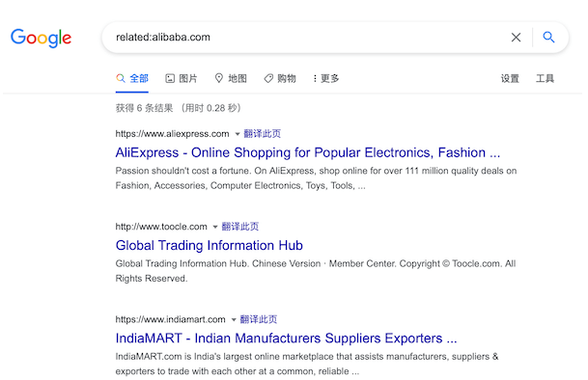Image resolution: width=588 pixels, height=380 pixels.
Task: Open 工具 (Tools)
Action: [545, 78]
